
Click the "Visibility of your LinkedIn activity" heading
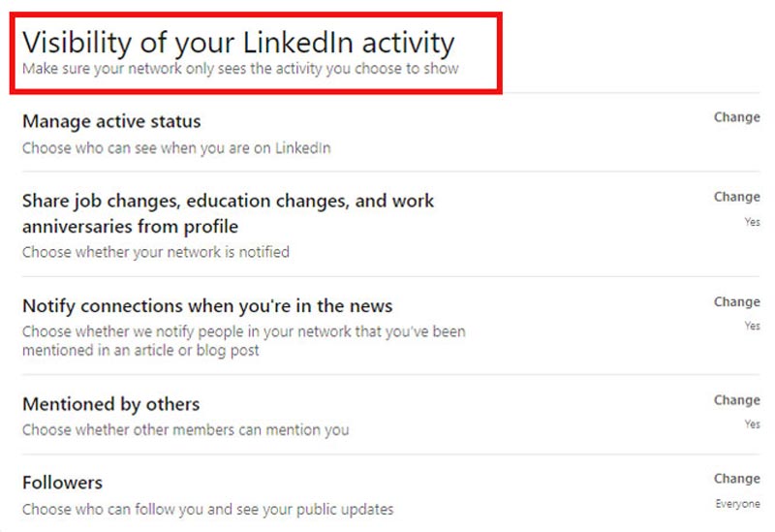[238, 43]
